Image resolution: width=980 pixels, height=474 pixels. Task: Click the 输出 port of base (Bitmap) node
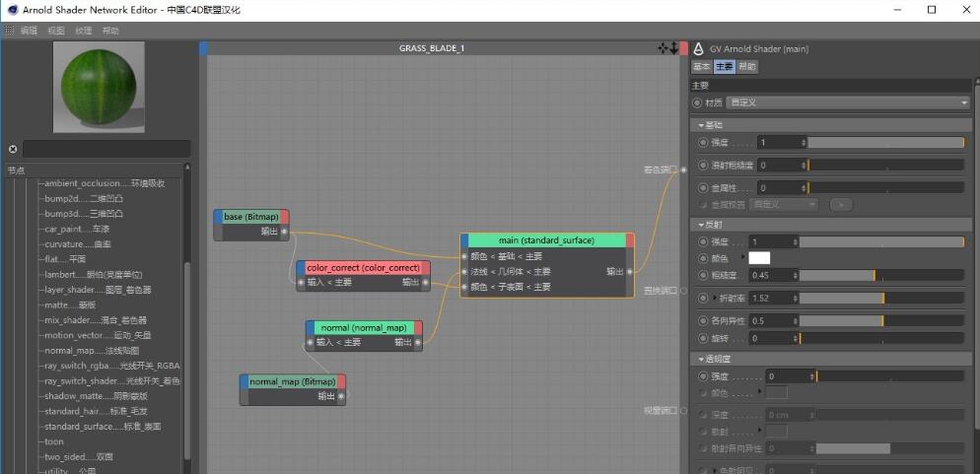click(x=284, y=232)
